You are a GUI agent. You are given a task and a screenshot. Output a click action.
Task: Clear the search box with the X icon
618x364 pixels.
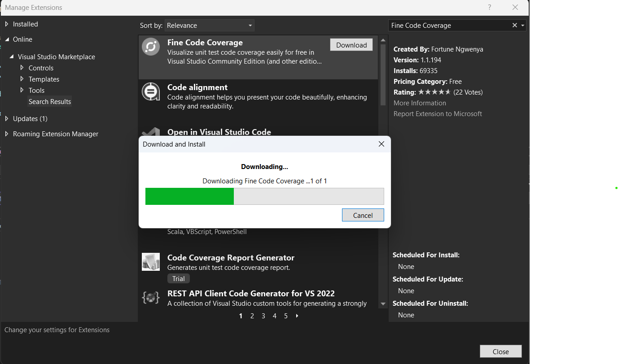[515, 26]
